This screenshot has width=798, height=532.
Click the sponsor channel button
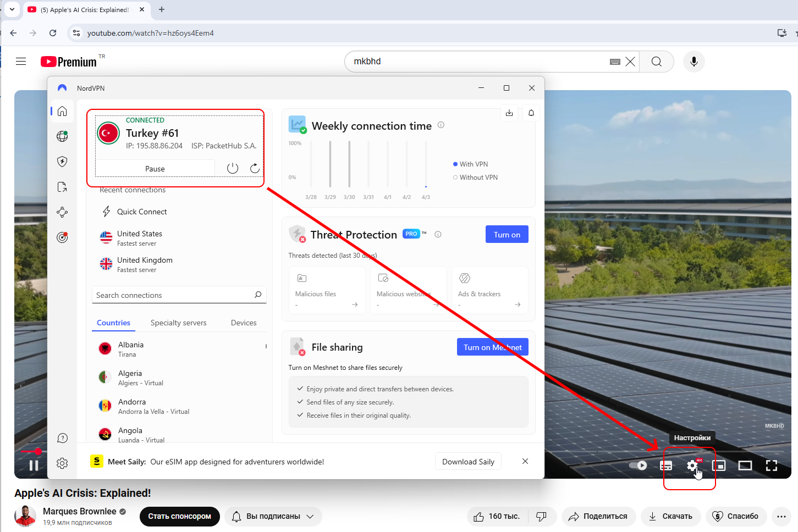[179, 517]
